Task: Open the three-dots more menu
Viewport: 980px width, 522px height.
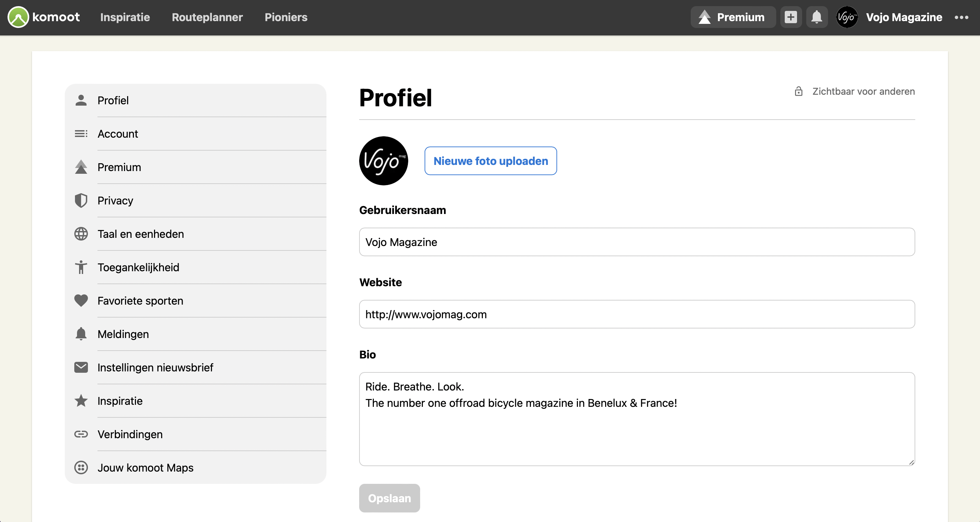Action: [961, 17]
